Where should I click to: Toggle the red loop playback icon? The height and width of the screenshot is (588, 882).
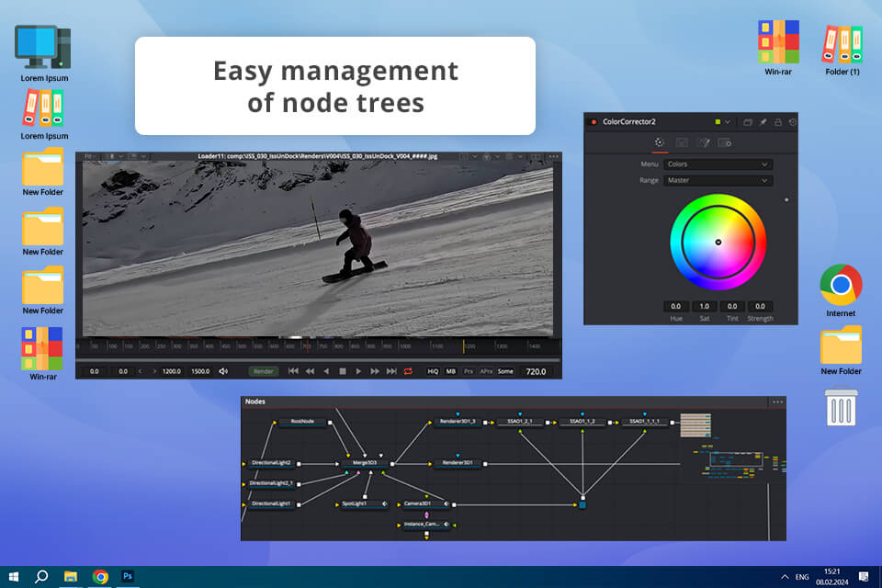click(408, 371)
